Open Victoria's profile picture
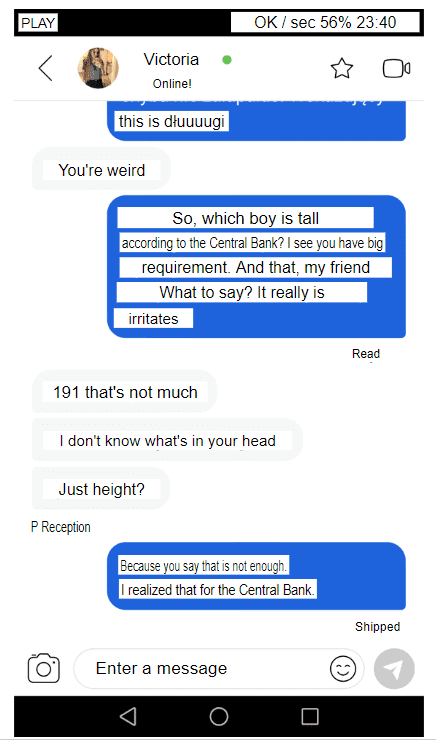Screen dimensions: 436x750 click(x=98, y=68)
